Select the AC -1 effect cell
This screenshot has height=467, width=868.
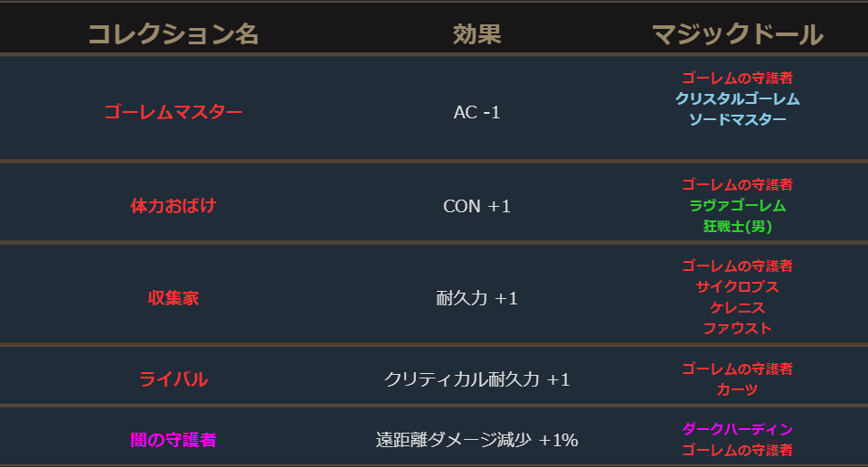coord(476,113)
